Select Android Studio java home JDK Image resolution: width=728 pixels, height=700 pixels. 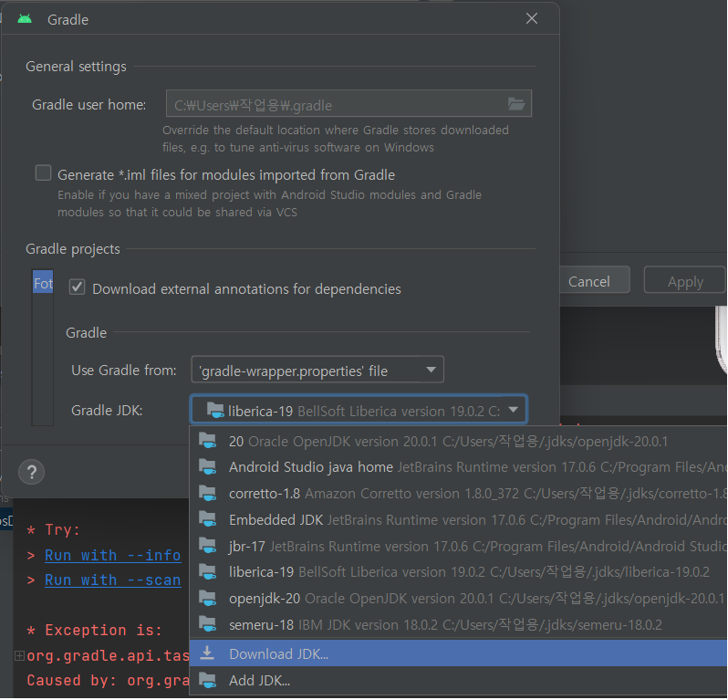[x=458, y=467]
